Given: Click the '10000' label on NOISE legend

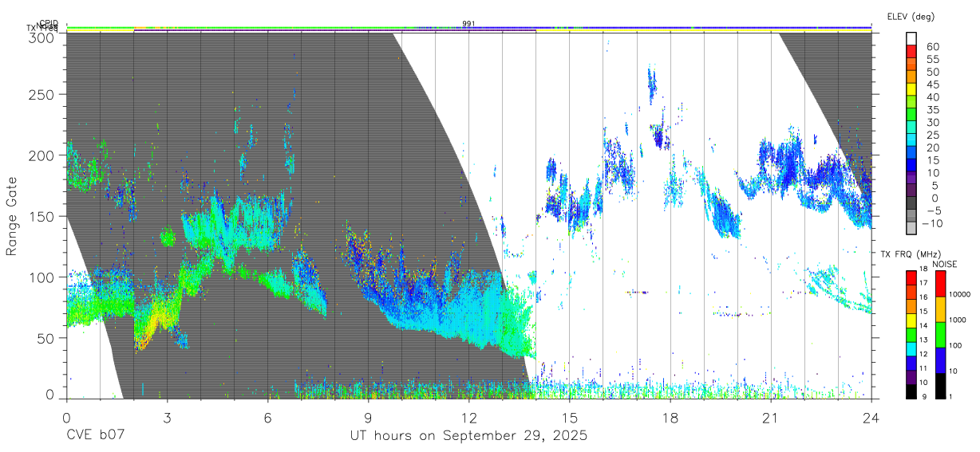Looking at the screenshot, I should click(x=961, y=295).
